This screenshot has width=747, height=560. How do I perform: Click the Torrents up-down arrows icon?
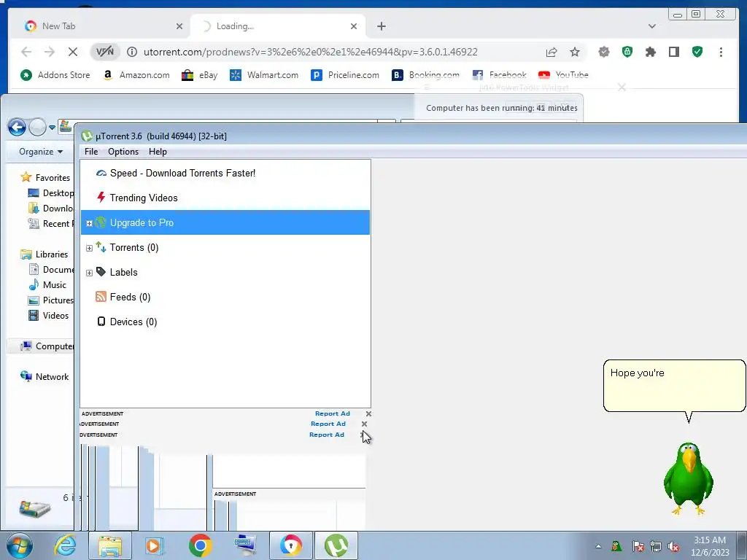pyautogui.click(x=101, y=246)
